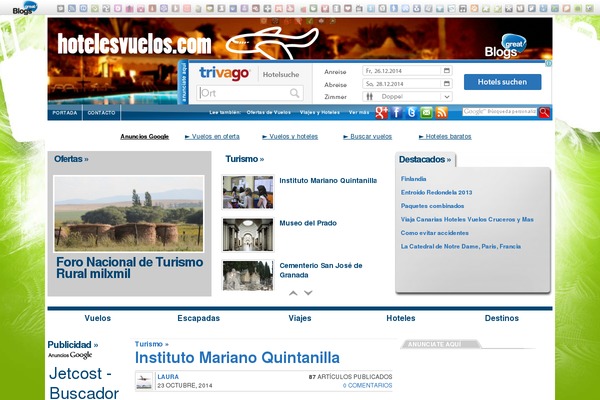Open the Ofertas section heading
Screen dimensions: 600x400
(x=71, y=159)
